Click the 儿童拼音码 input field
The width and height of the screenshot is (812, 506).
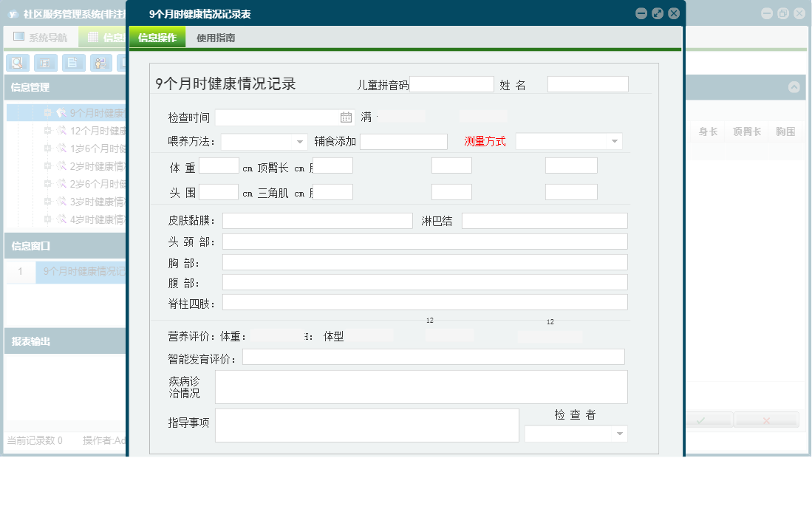tap(451, 84)
